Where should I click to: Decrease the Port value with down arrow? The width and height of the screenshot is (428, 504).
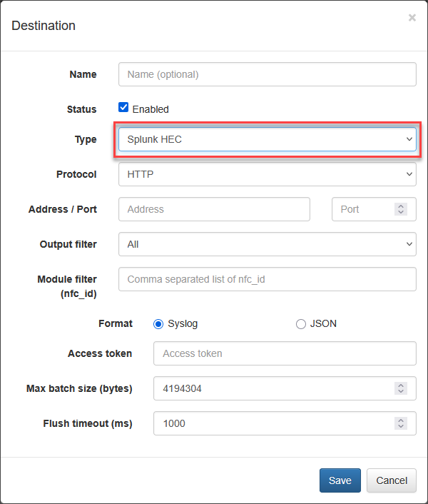coord(401,212)
